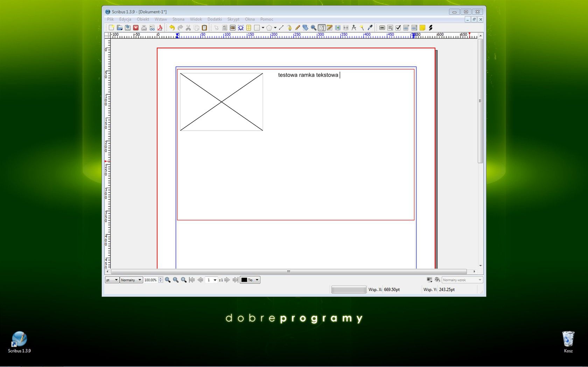The width and height of the screenshot is (588, 367).
Task: Open the Plik menu
Action: (x=110, y=19)
